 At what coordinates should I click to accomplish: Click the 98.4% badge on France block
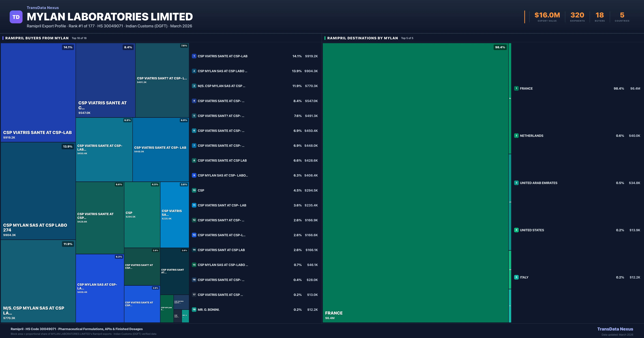pyautogui.click(x=500, y=47)
